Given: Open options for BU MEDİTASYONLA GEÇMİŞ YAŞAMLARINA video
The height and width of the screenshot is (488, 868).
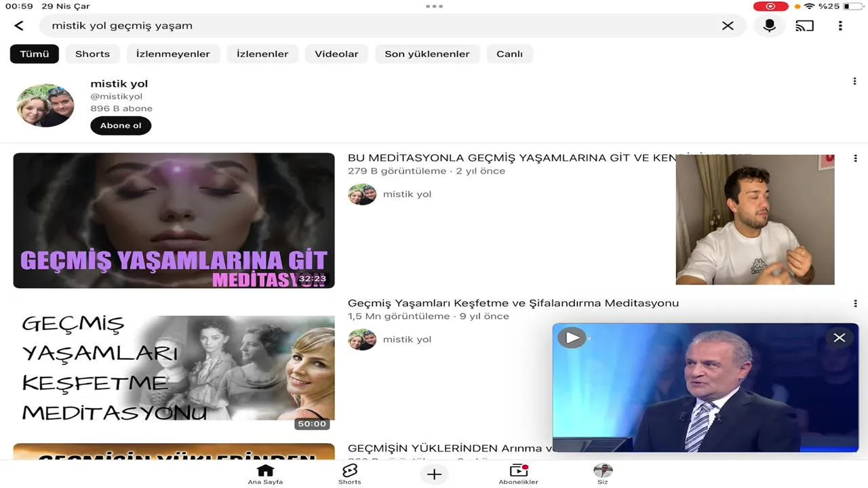Looking at the screenshot, I should (x=855, y=158).
